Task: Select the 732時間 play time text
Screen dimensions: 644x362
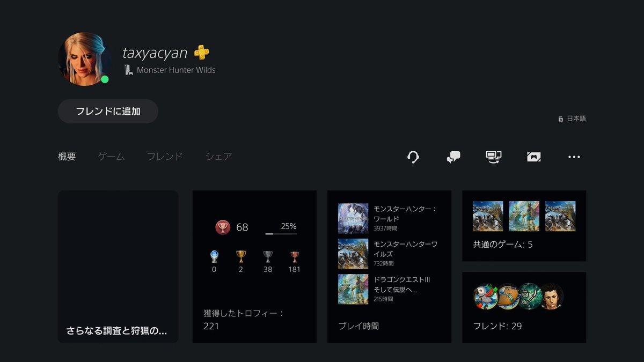Action: click(384, 264)
